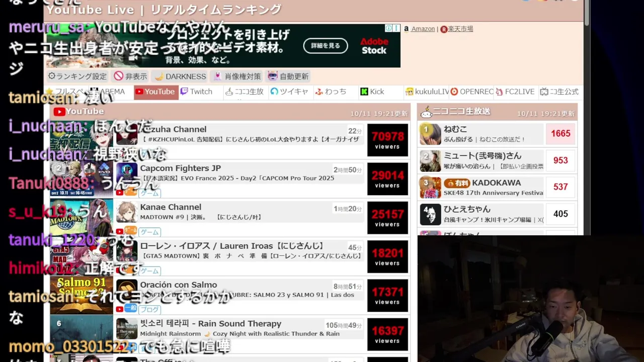Click the 29014 viewers count box
Image resolution: width=644 pixels, height=362 pixels.
click(x=387, y=179)
